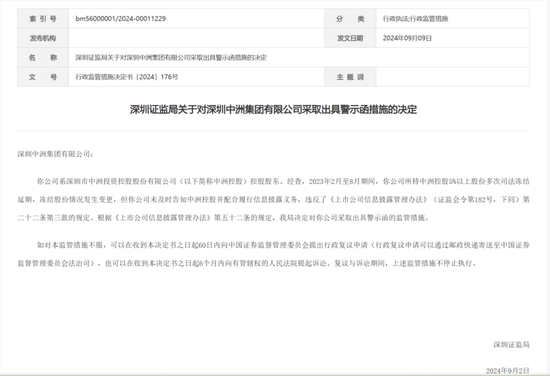The height and width of the screenshot is (376, 550).
Task: Click the document title in the 名称 row
Action: coord(171,58)
